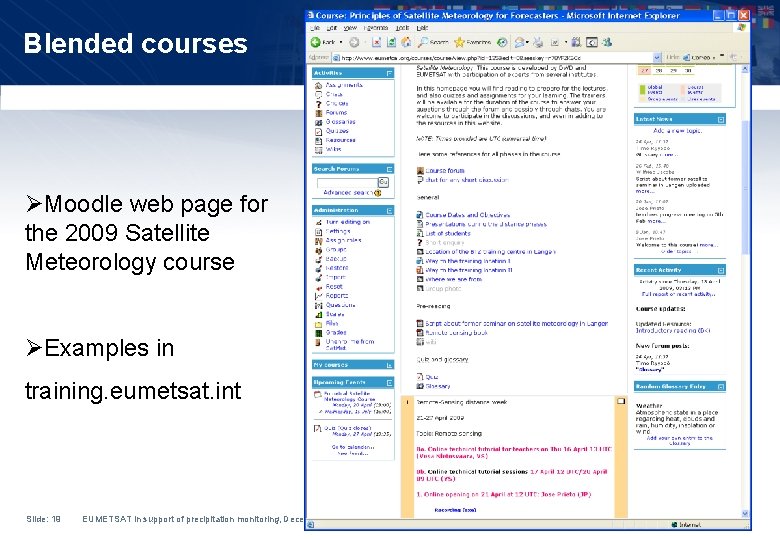Click the Windows flag logo in menu bar
The width and height of the screenshot is (780, 540).
point(741,28)
